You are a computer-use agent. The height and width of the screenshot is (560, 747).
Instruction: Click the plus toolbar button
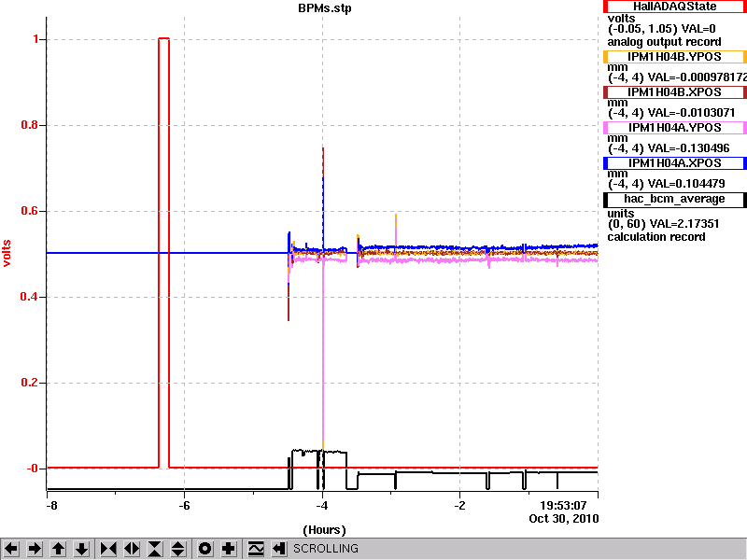point(228,549)
